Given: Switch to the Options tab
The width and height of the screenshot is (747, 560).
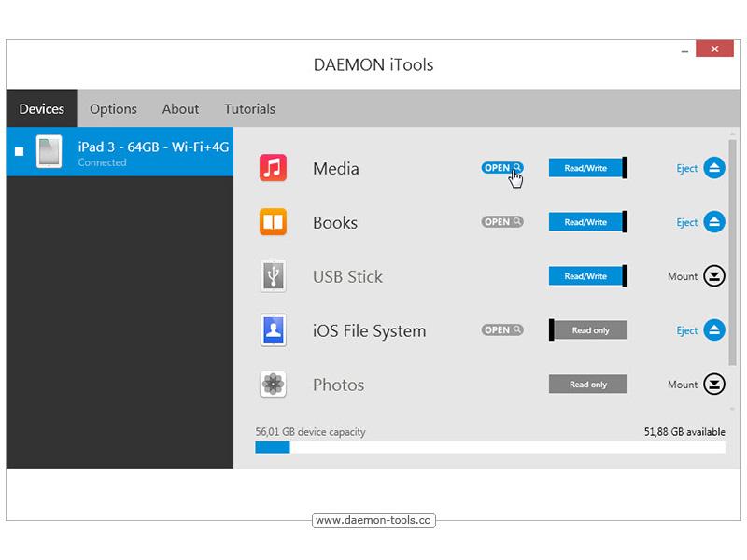Looking at the screenshot, I should coord(113,108).
